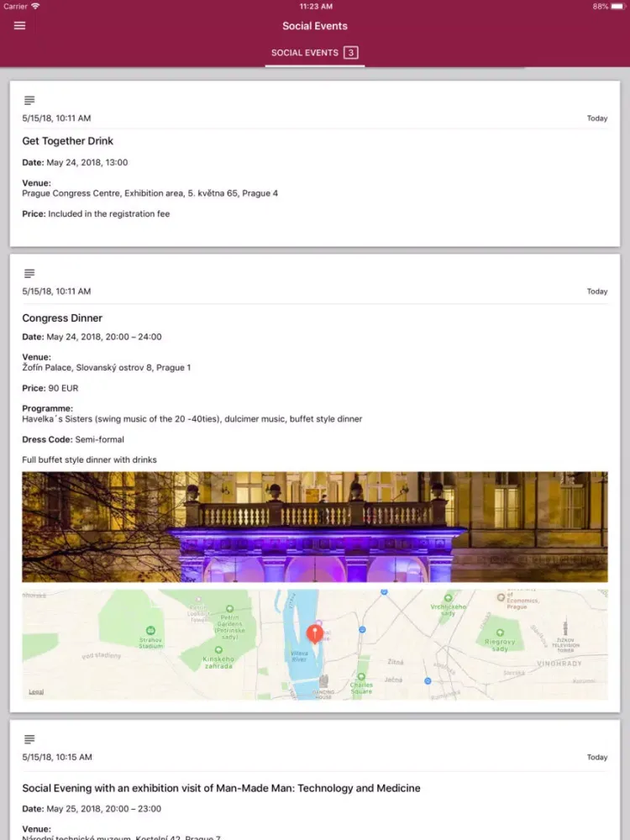The image size is (630, 840).
Task: Click date May 25, 2018, 20:00 – 23:00
Action: (92, 809)
